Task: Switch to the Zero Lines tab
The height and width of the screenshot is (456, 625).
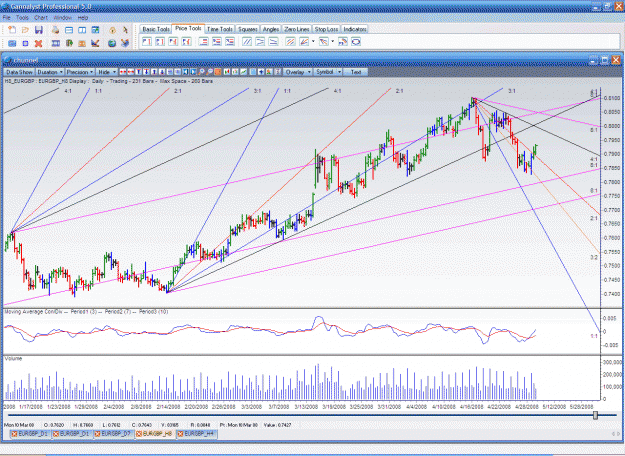Action: pos(297,29)
